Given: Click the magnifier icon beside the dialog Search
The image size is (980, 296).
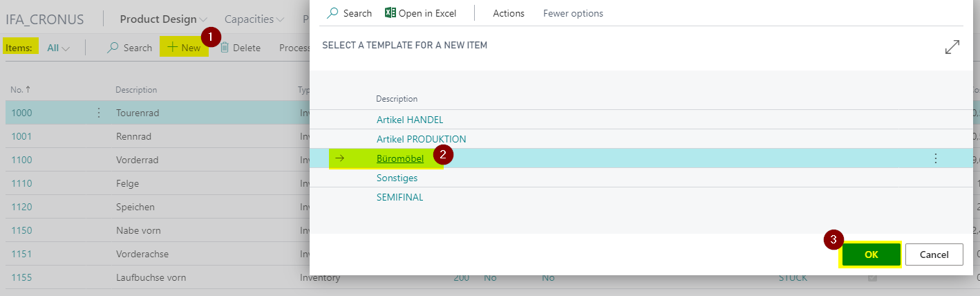Looking at the screenshot, I should (332, 13).
